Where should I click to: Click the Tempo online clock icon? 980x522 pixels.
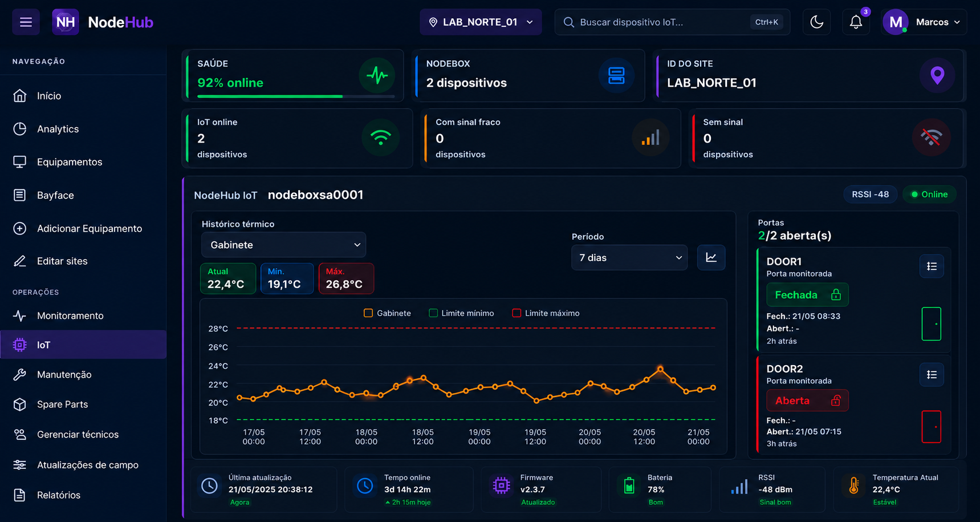click(x=365, y=485)
